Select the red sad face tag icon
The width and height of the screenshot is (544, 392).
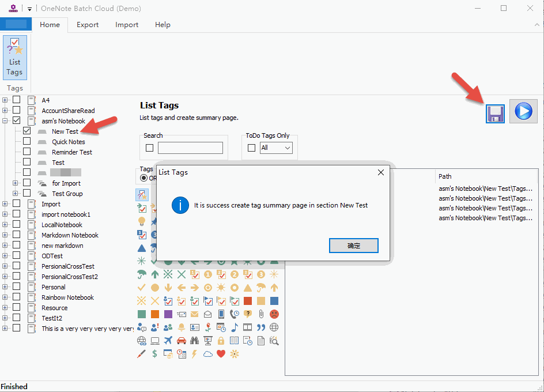pyautogui.click(x=274, y=314)
